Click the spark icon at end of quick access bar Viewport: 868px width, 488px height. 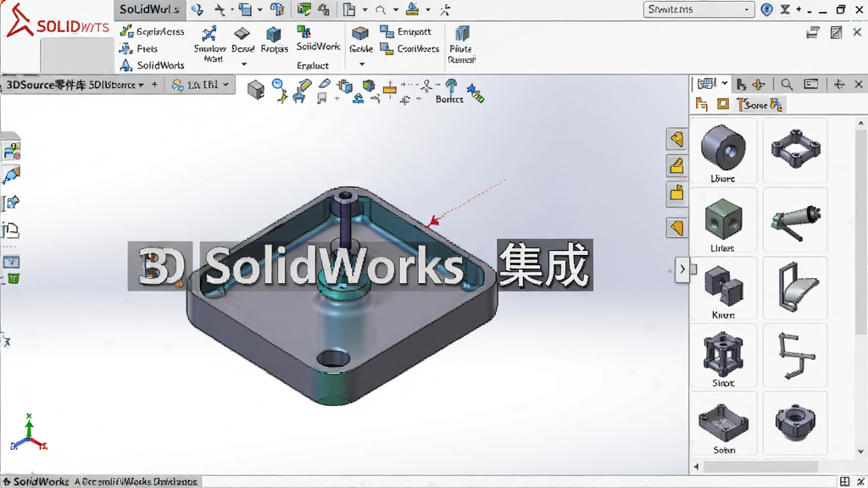(x=445, y=9)
